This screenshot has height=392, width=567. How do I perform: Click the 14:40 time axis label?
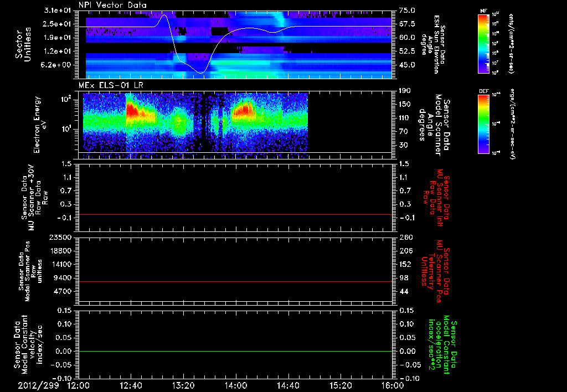pyautogui.click(x=288, y=385)
